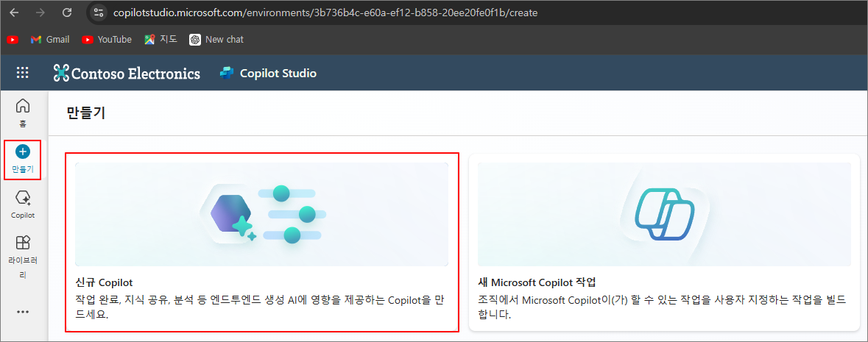
Task: Open the Gmail bookmark
Action: [x=50, y=39]
